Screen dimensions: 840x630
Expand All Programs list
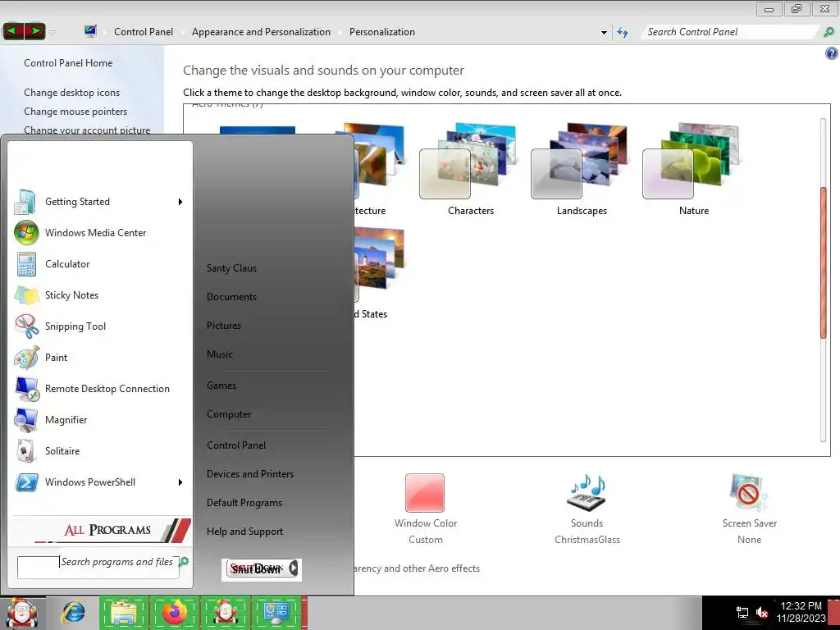(101, 530)
